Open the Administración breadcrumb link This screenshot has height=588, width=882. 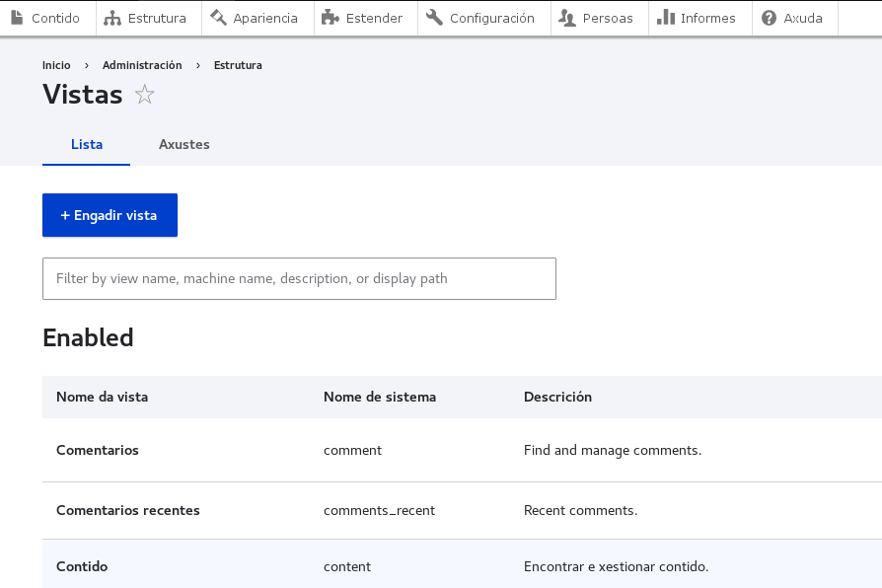pos(142,65)
